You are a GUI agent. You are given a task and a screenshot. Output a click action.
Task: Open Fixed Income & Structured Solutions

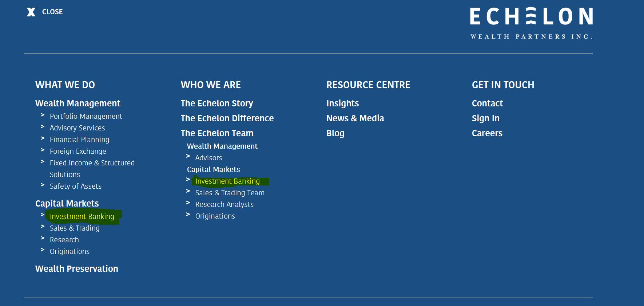92,169
